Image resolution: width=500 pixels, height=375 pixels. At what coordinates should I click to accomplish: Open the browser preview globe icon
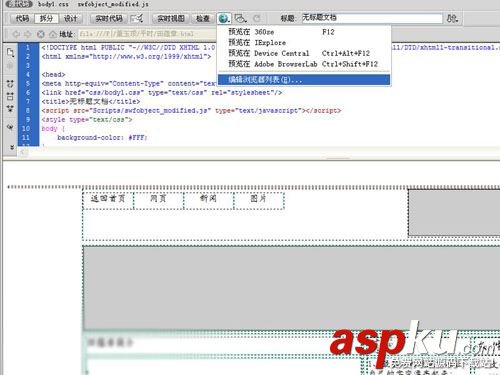tap(224, 18)
